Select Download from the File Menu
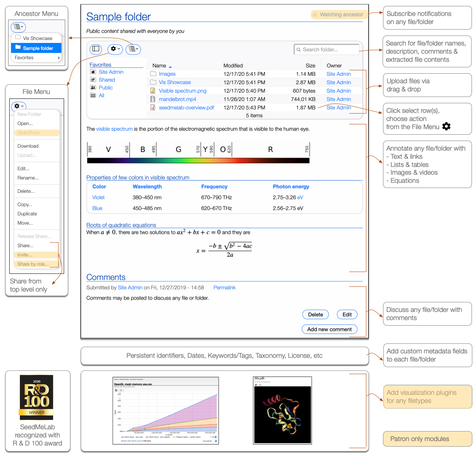Image resolution: width=476 pixels, height=457 pixels. pyautogui.click(x=28, y=146)
